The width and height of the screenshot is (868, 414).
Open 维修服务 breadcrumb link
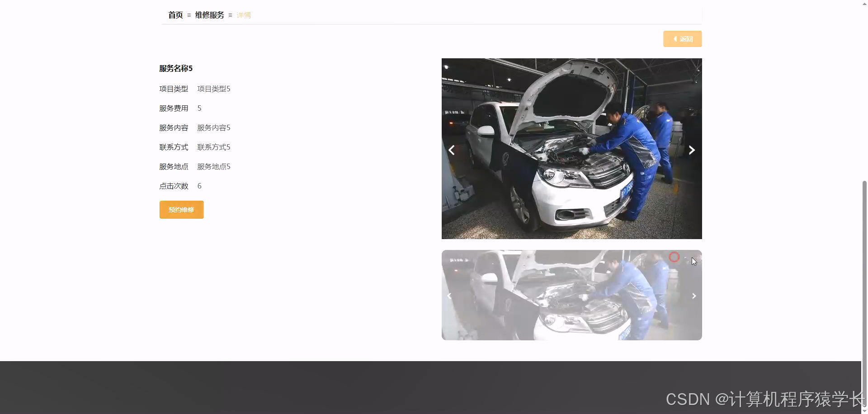point(209,15)
